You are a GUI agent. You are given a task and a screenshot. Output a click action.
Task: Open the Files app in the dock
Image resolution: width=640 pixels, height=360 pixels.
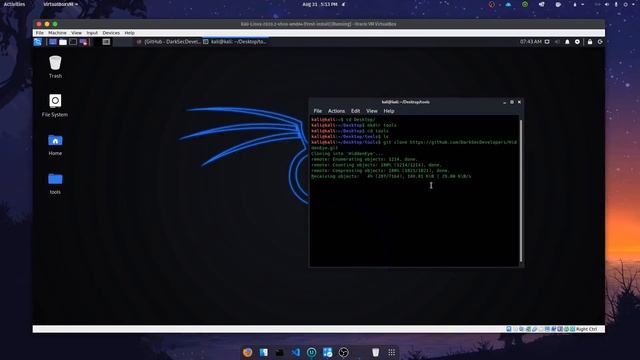[x=264, y=352]
